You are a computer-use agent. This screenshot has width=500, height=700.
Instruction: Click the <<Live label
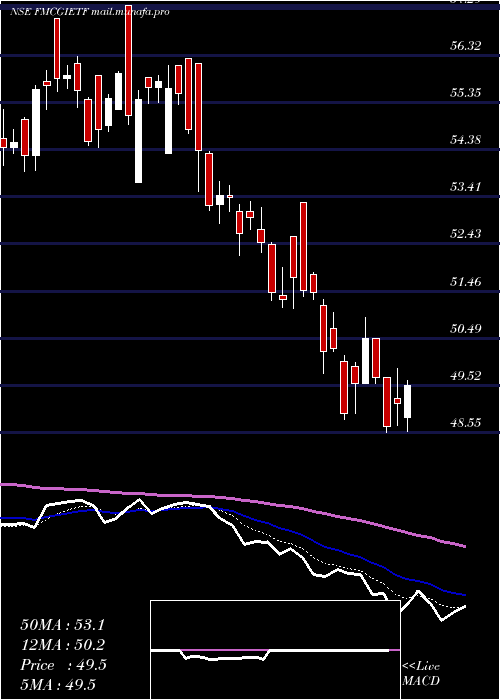[x=421, y=667]
